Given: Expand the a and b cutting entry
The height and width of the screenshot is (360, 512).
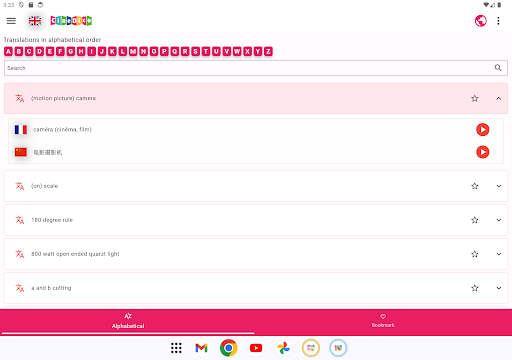Looking at the screenshot, I should point(499,288).
